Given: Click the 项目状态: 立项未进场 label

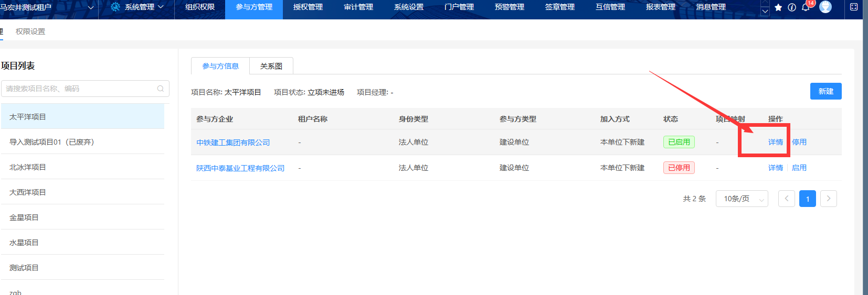Looking at the screenshot, I should tap(309, 92).
